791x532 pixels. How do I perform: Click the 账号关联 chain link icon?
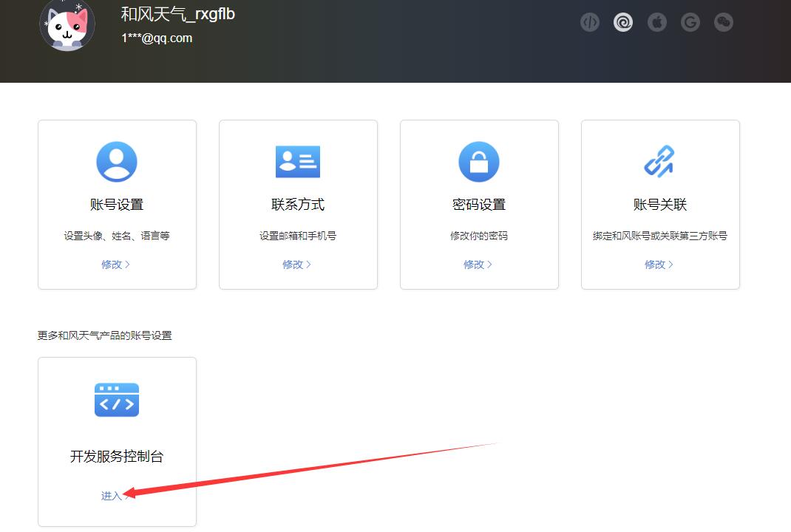[660, 161]
